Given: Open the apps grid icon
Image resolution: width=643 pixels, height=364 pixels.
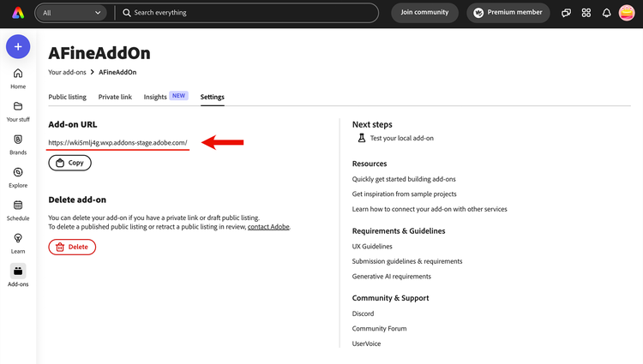Looking at the screenshot, I should coord(586,13).
